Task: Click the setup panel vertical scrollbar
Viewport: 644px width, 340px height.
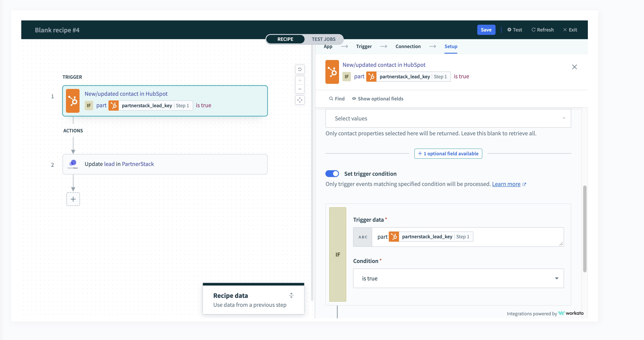Action: [x=584, y=229]
